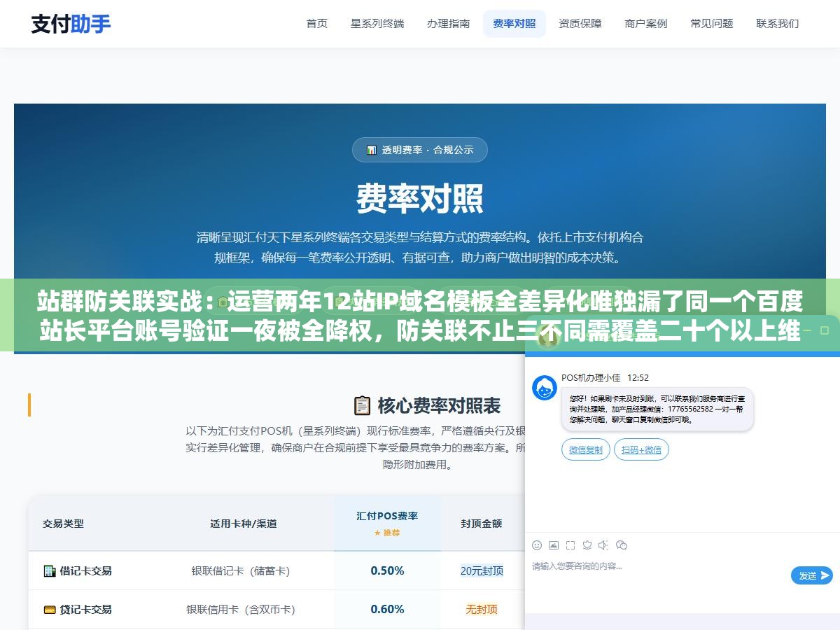
Task: Click the 贷记卡交易 row label
Action: (85, 610)
